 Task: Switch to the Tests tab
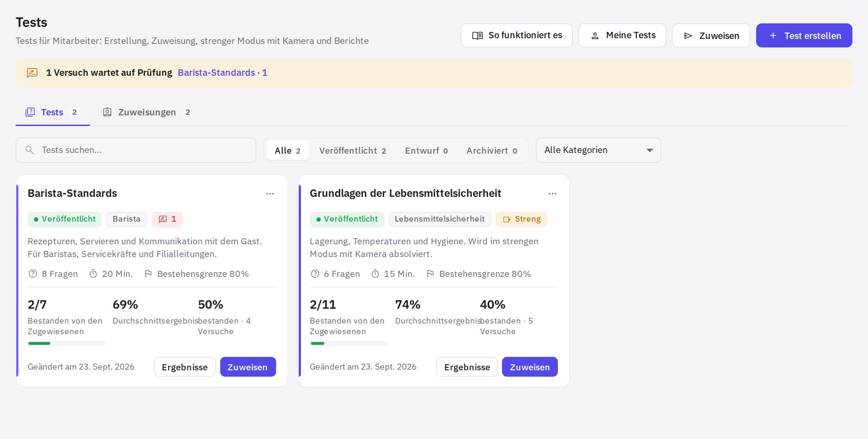(x=52, y=112)
